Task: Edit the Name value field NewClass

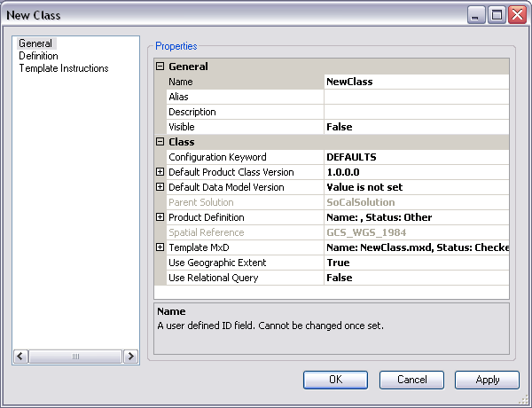Action: 416,82
